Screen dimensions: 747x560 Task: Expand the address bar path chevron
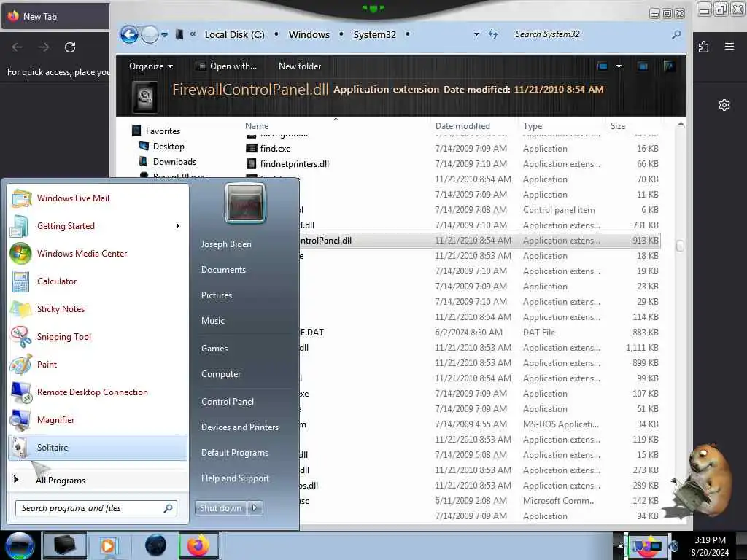click(x=193, y=34)
